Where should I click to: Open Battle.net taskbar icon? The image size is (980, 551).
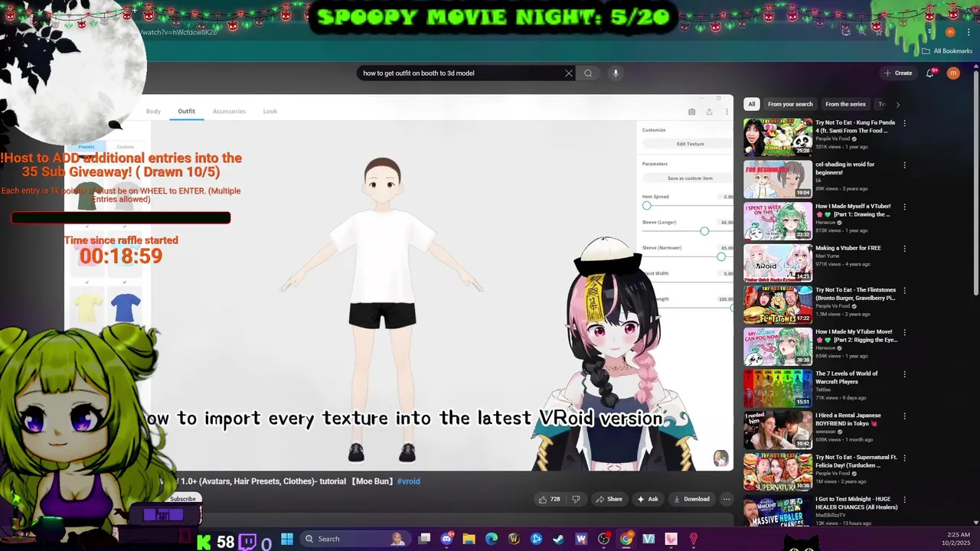pyautogui.click(x=536, y=539)
